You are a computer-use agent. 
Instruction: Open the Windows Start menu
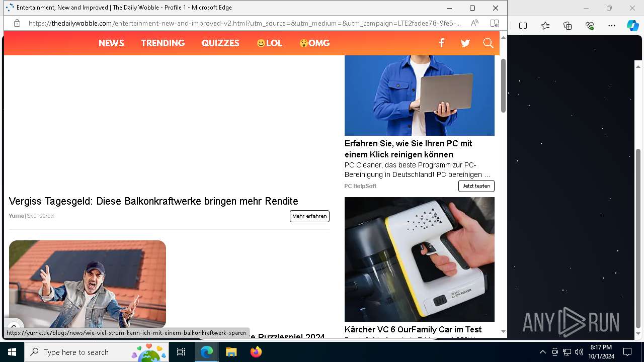pos(12,352)
